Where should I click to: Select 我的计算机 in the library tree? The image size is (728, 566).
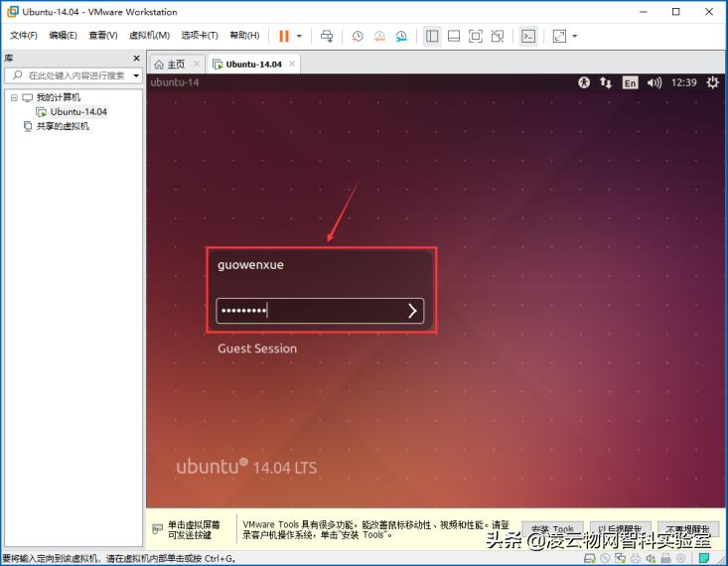tap(59, 97)
